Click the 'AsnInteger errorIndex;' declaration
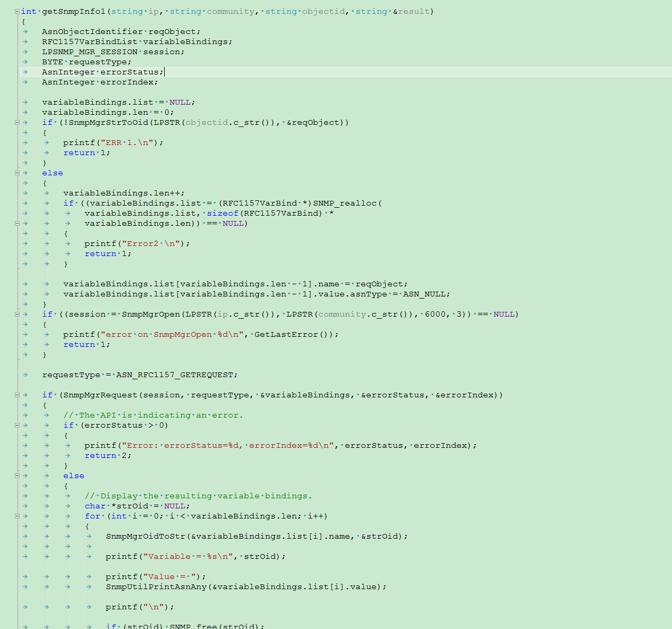This screenshot has height=629, width=672. tap(100, 82)
